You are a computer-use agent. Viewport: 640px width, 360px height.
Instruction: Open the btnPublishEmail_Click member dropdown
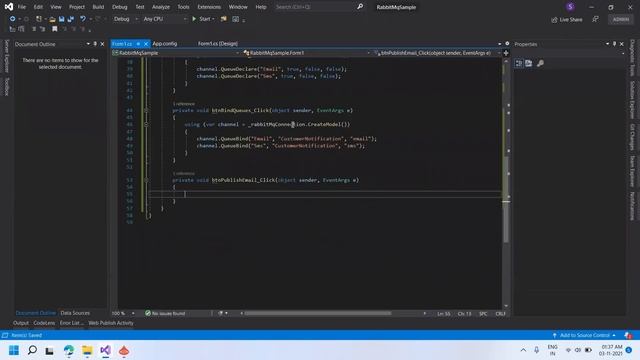pos(437,53)
